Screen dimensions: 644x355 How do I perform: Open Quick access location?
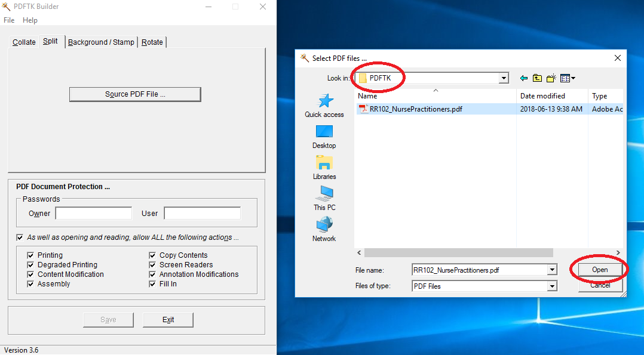point(324,106)
